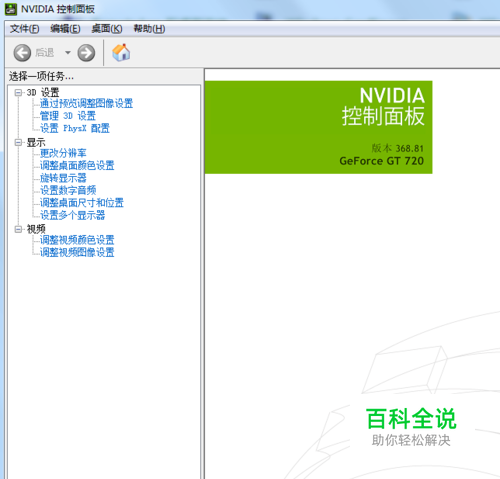Viewport: 500px width, 479px height.
Task: Open 调整视频颜色设置
Action: (x=77, y=240)
